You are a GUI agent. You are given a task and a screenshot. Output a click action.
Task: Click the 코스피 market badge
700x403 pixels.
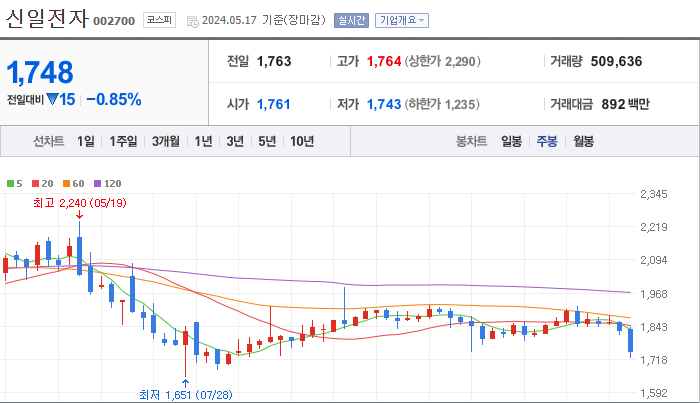159,20
